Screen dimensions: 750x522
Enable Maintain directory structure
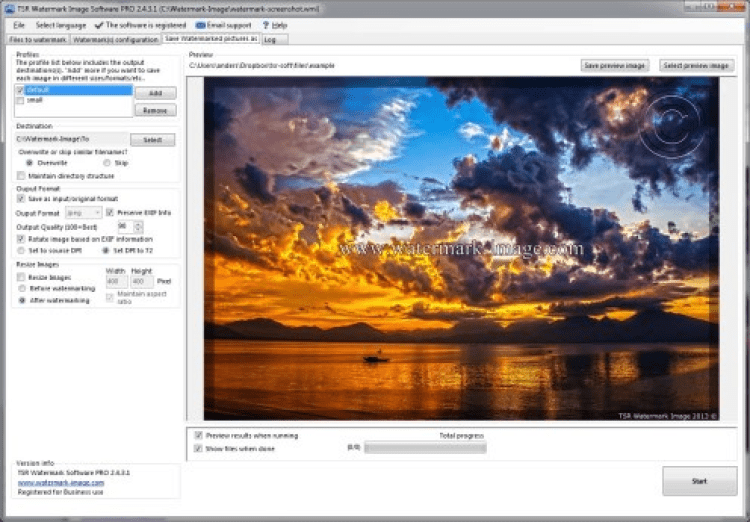21,175
